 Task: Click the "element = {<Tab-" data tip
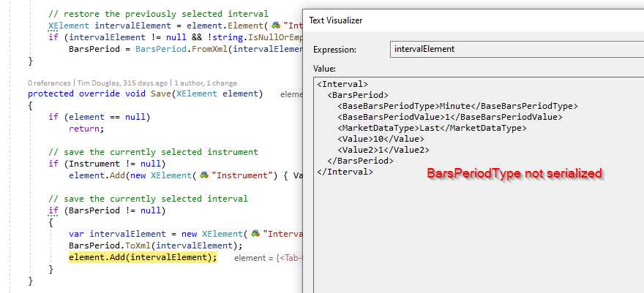tap(266, 258)
